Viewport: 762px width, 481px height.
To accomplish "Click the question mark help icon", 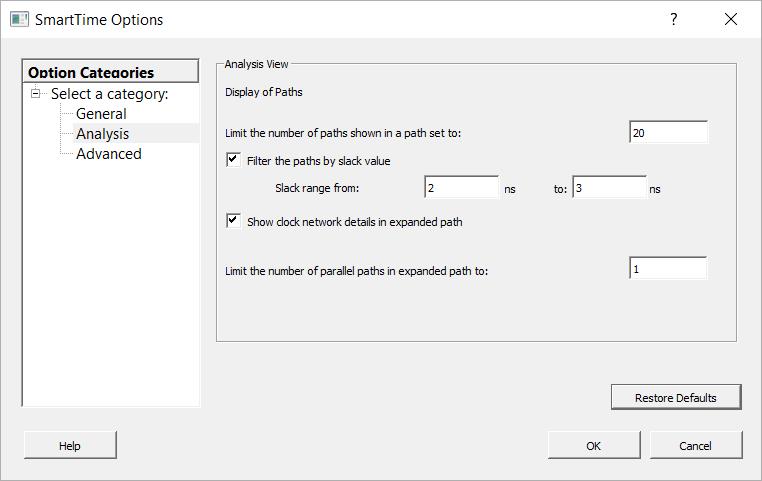I will click(674, 19).
